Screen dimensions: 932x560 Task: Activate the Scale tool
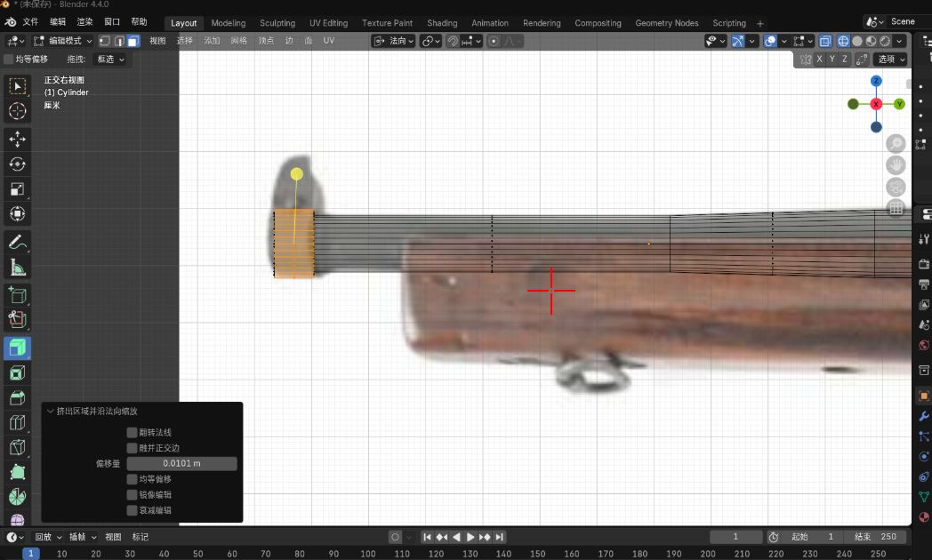[x=17, y=188]
